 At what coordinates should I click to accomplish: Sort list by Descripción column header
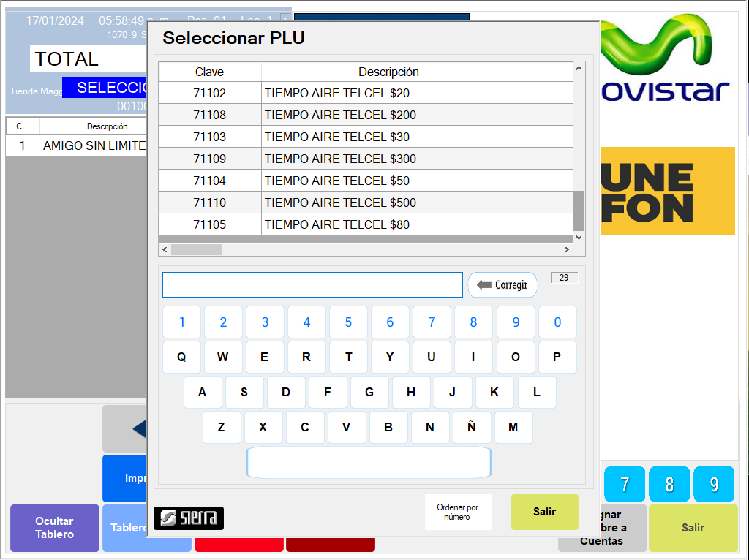pos(388,72)
